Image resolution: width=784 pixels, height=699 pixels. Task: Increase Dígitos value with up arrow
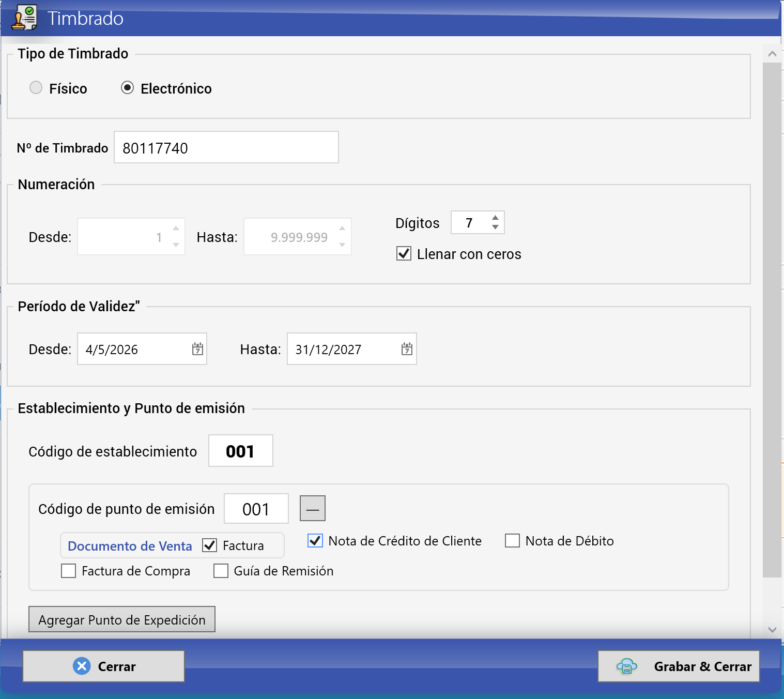(495, 218)
